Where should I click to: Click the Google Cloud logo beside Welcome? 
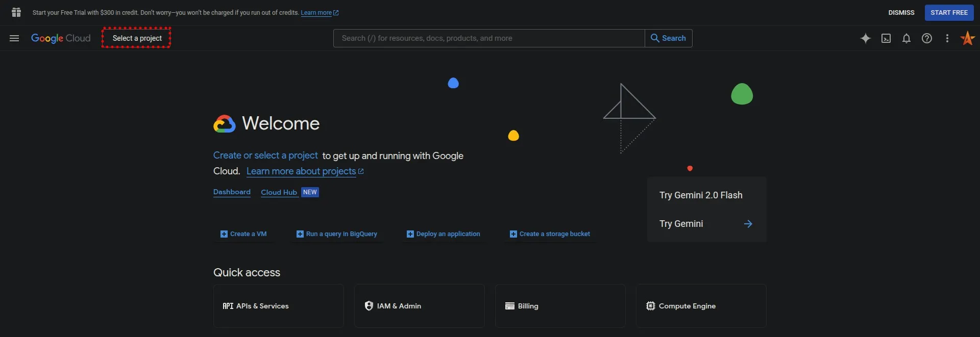[x=225, y=123]
